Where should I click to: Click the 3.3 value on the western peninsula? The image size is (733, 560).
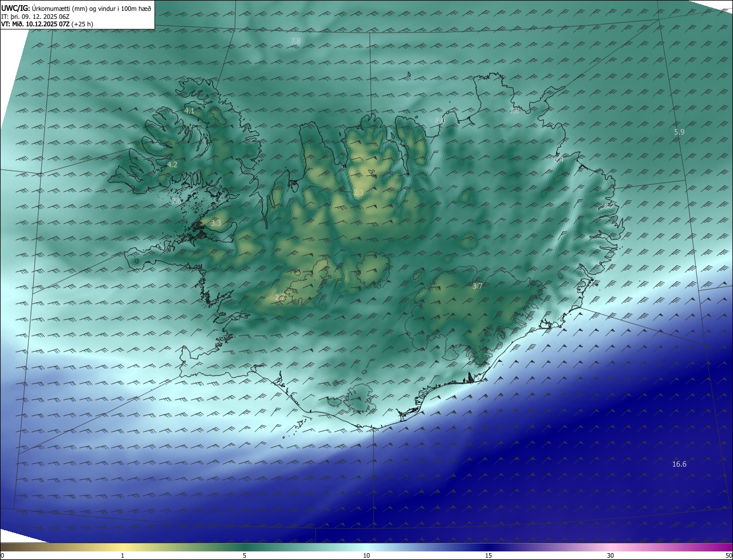tap(216, 223)
